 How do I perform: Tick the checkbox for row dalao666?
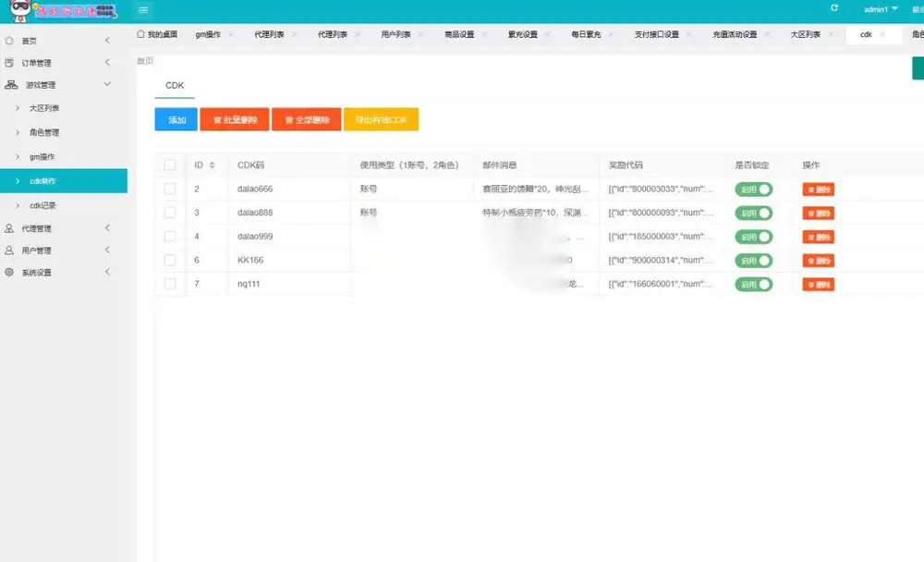[170, 189]
